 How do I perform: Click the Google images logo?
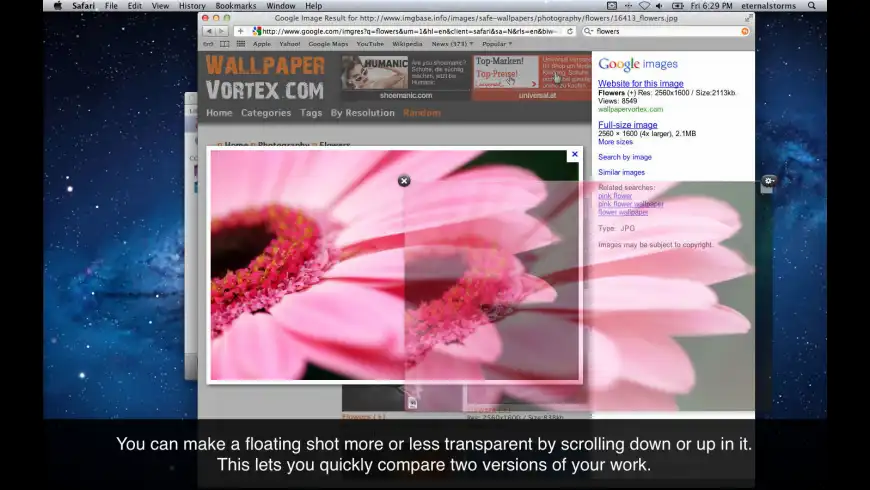638,64
